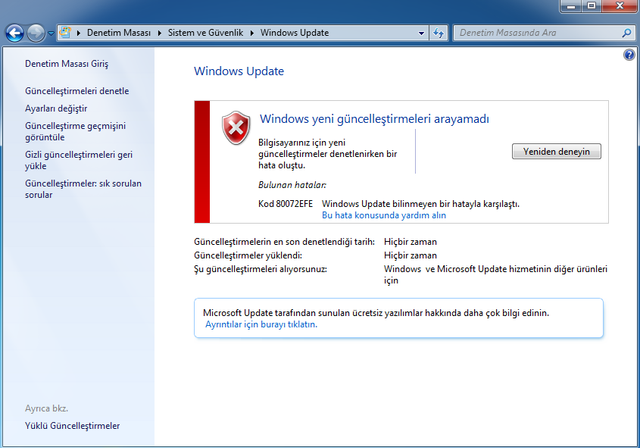Screen dimensions: 640x448
Task: Expand the arrow after Denetim Masası
Action: (x=160, y=33)
